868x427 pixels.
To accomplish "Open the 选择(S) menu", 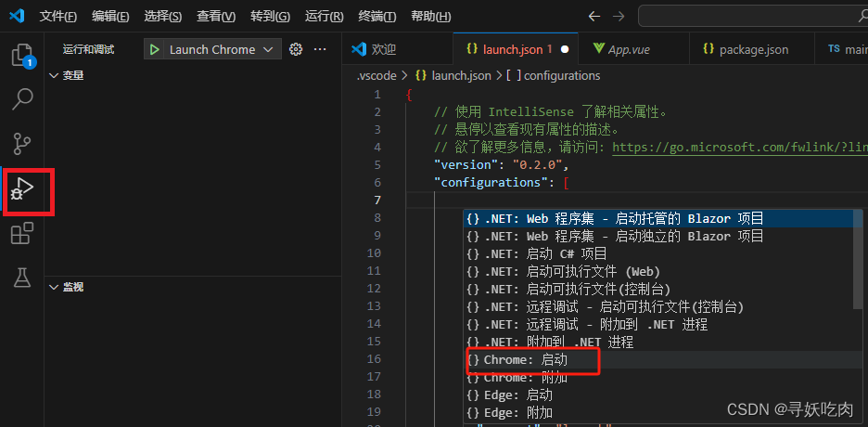I will click(163, 17).
